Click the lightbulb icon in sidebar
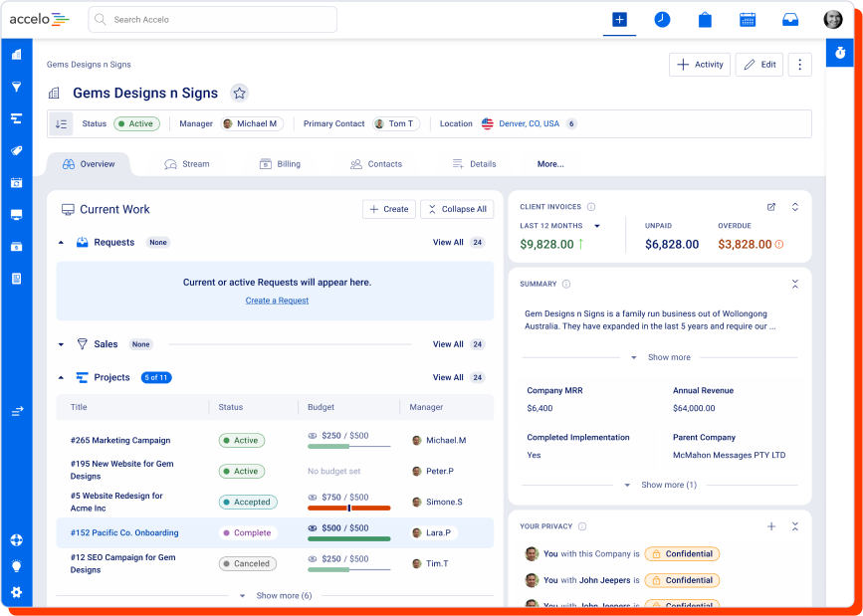Viewport: 863px width, 616px height. coord(17,566)
